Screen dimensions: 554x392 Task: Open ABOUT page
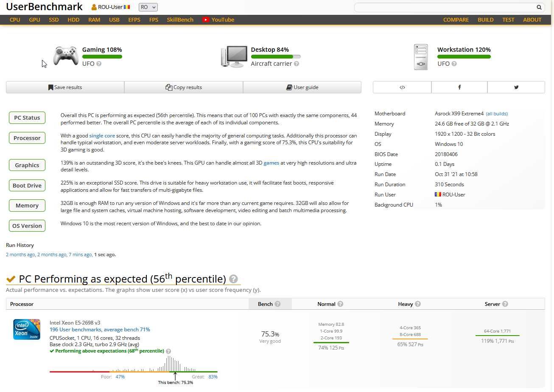pos(532,20)
